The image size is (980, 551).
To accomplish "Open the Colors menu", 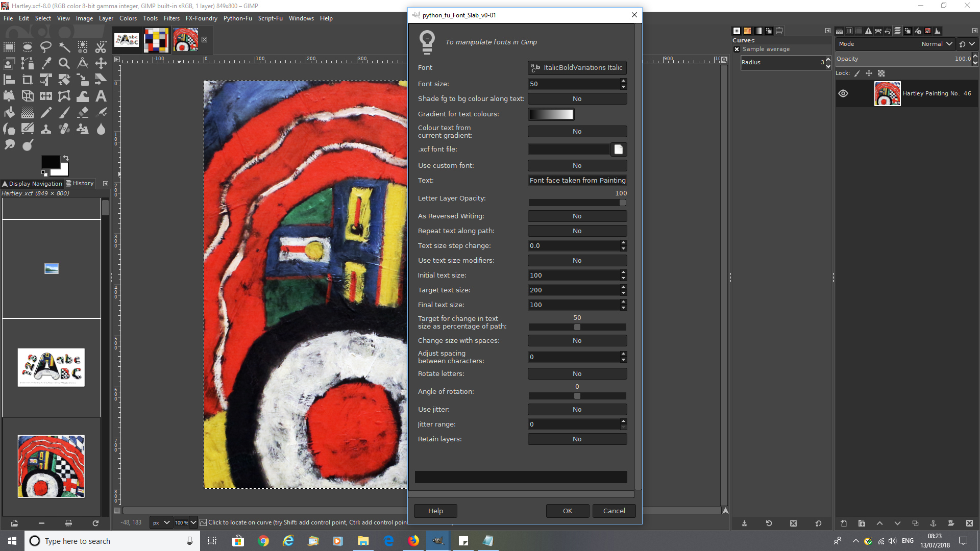I will coord(128,18).
